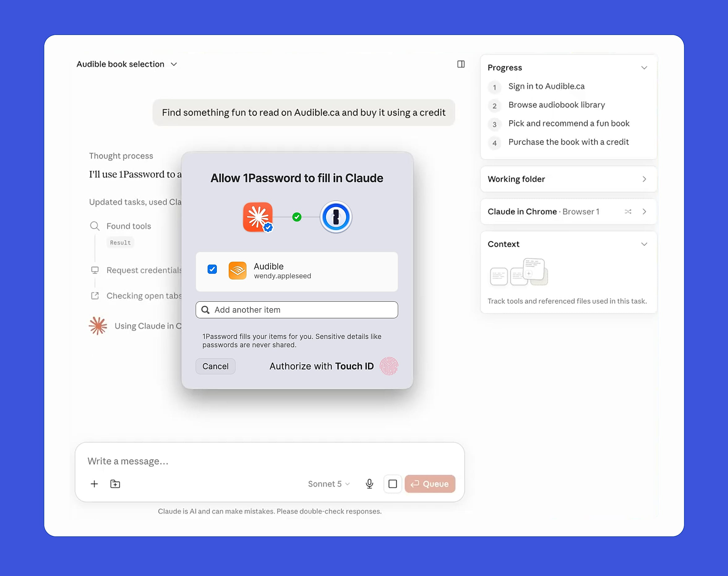Click the Checking open tabs link icon
This screenshot has width=728, height=576.
click(x=95, y=296)
